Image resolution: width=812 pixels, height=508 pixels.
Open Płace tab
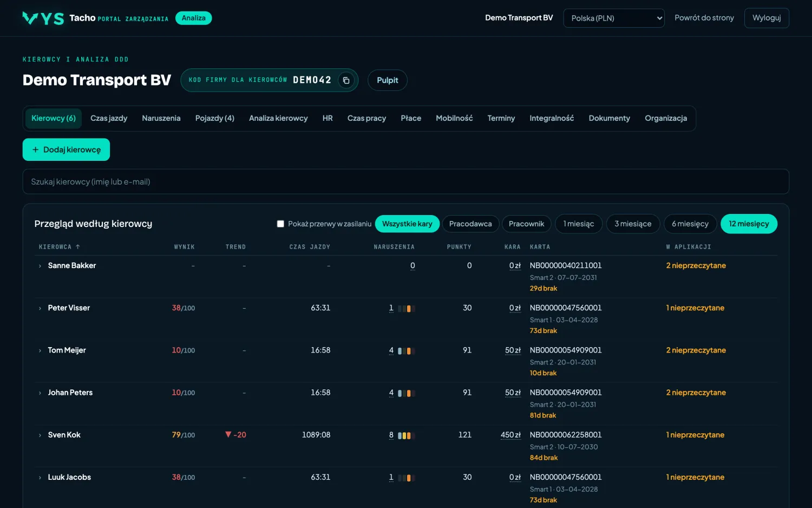point(411,118)
